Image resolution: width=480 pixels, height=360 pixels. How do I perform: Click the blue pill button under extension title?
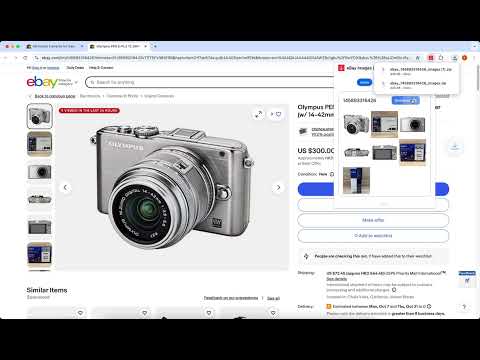pyautogui.click(x=364, y=82)
